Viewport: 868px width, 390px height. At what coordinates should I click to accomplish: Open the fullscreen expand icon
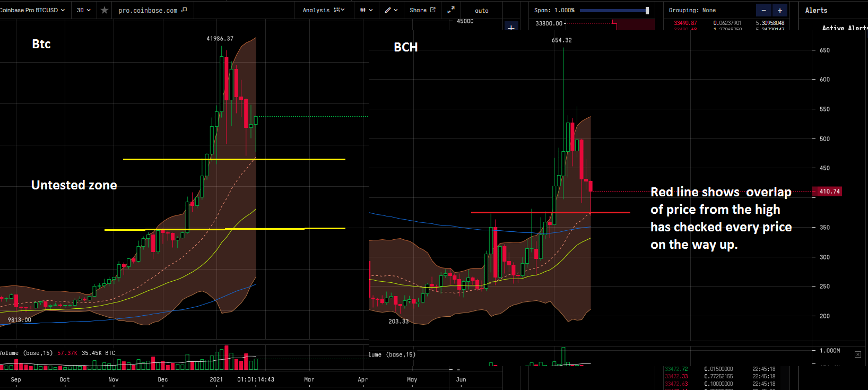click(x=451, y=10)
